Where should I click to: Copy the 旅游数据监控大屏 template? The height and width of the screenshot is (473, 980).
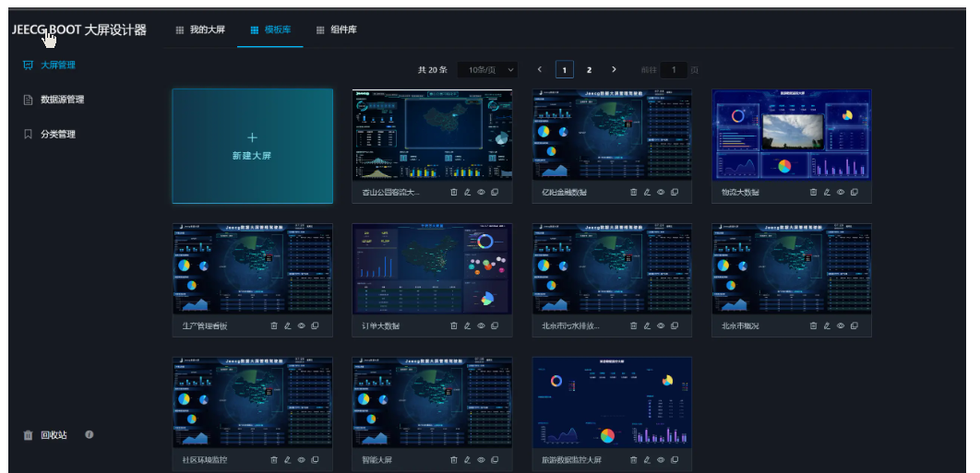coord(675,460)
